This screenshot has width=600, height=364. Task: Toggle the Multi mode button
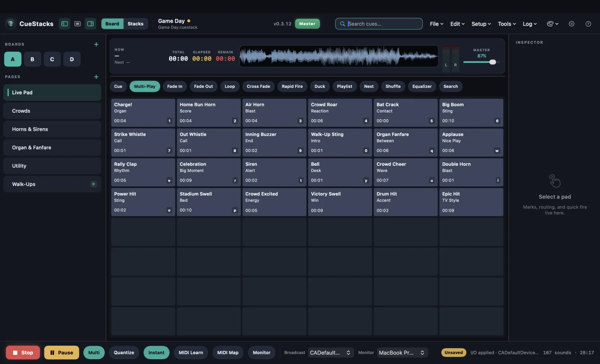click(x=94, y=352)
